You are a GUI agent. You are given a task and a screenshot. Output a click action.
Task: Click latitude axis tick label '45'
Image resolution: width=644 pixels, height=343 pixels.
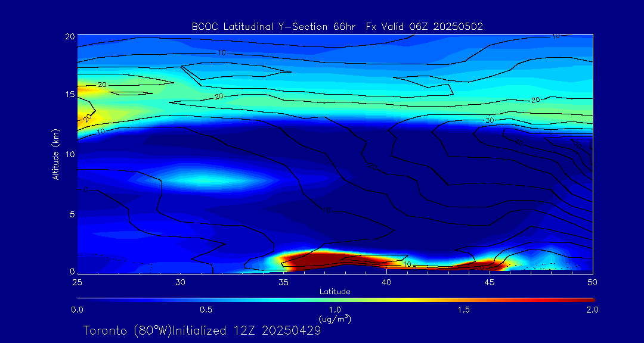(490, 282)
